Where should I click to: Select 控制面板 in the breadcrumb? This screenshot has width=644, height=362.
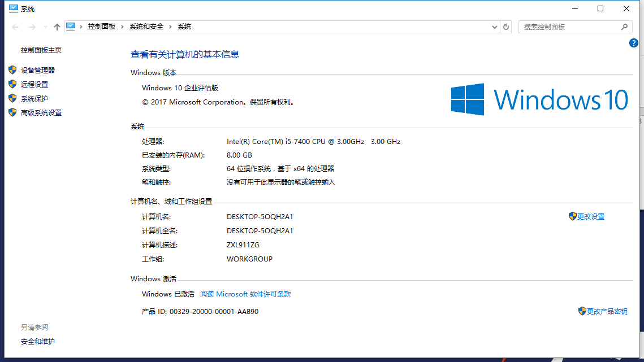[x=101, y=27]
